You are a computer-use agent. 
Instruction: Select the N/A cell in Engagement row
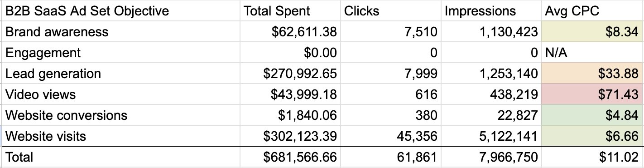click(x=592, y=53)
